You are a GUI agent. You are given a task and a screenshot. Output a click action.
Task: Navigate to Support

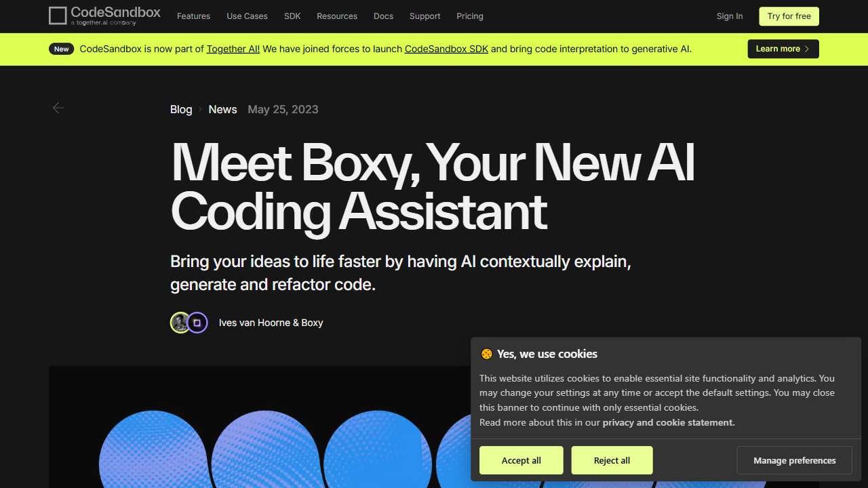tap(425, 16)
